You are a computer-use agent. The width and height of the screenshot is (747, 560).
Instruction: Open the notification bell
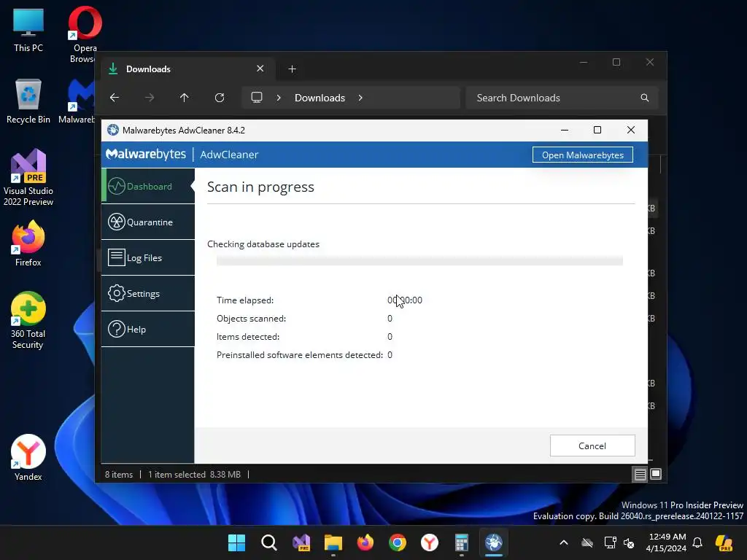pyautogui.click(x=697, y=542)
